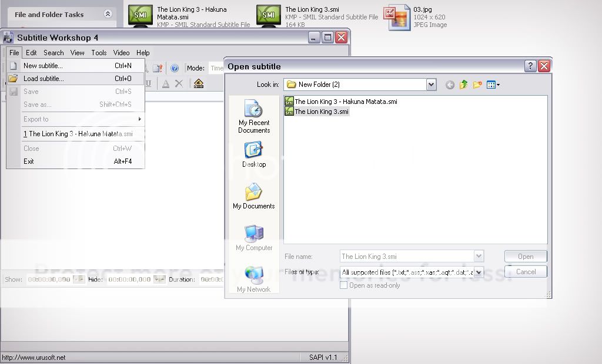Screen dimensions: 602x364
Task: Click the Open button
Action: point(526,256)
